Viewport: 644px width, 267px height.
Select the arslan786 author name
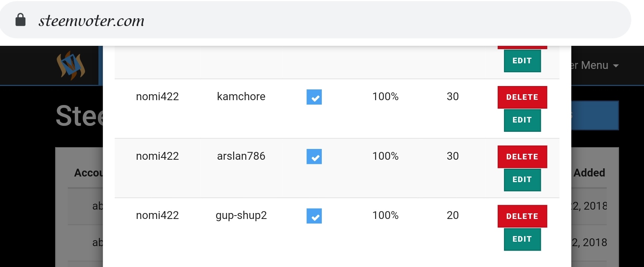[241, 156]
